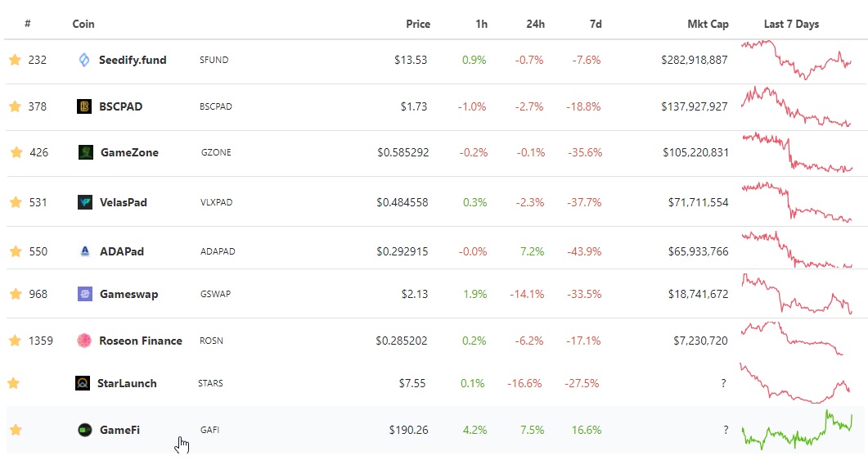Select the $13.53 price value
Viewport: 868px width, 465px height.
(x=411, y=60)
